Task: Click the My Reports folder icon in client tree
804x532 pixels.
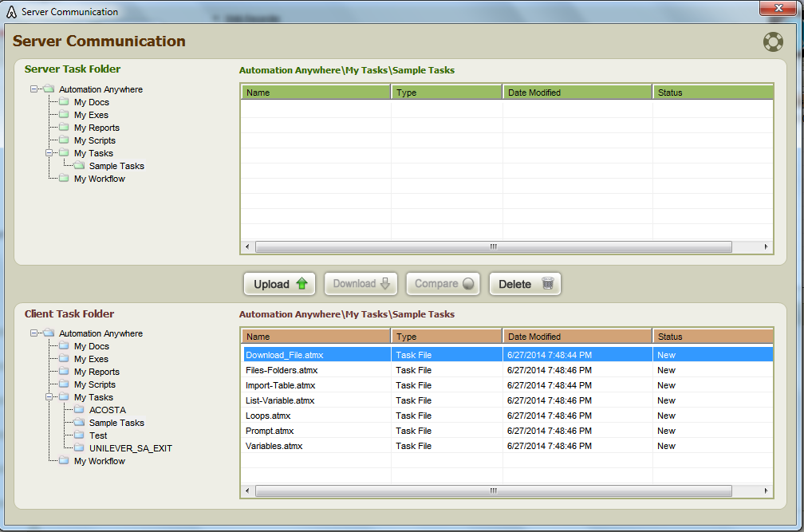Action: (x=63, y=371)
